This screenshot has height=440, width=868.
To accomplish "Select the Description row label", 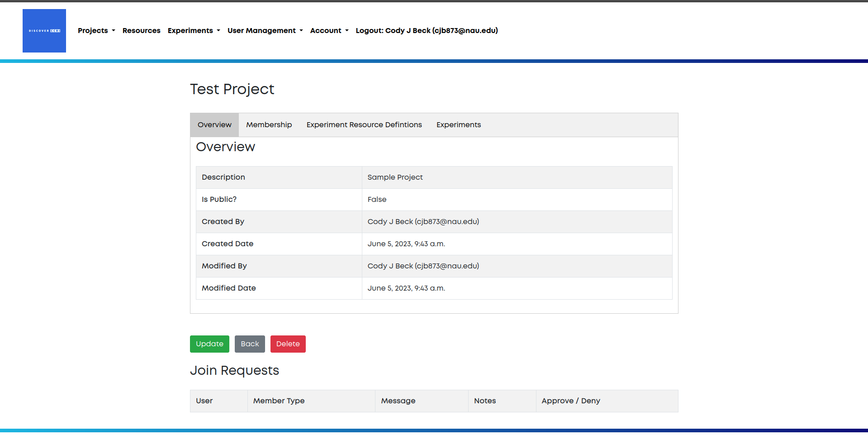I will (x=223, y=177).
